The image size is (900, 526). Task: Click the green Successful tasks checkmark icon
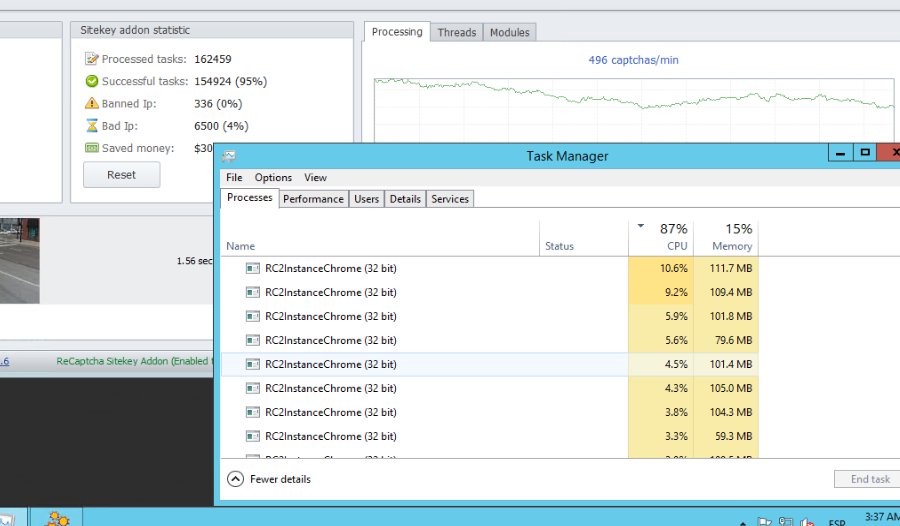[x=92, y=81]
